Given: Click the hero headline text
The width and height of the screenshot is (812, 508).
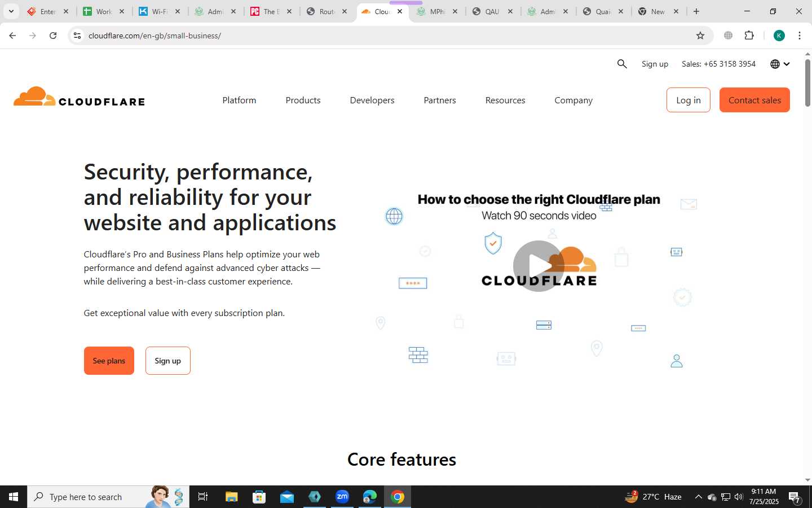Looking at the screenshot, I should (210, 197).
